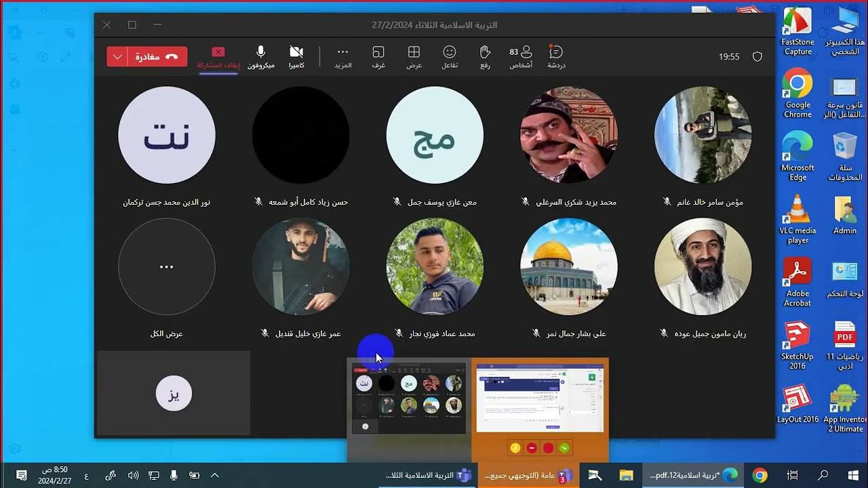Click the name علي بشار جمال نمر
The width and height of the screenshot is (868, 488).
[577, 333]
